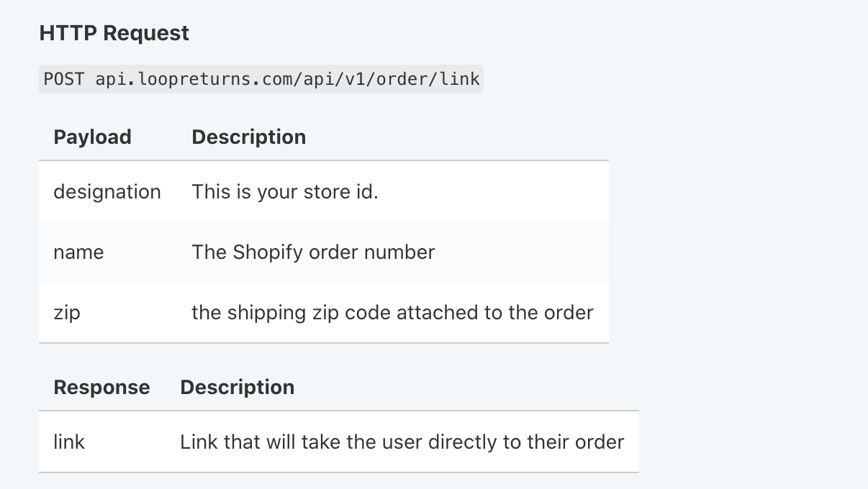The width and height of the screenshot is (868, 489).
Task: Click the shipping zip code description
Action: coord(392,313)
